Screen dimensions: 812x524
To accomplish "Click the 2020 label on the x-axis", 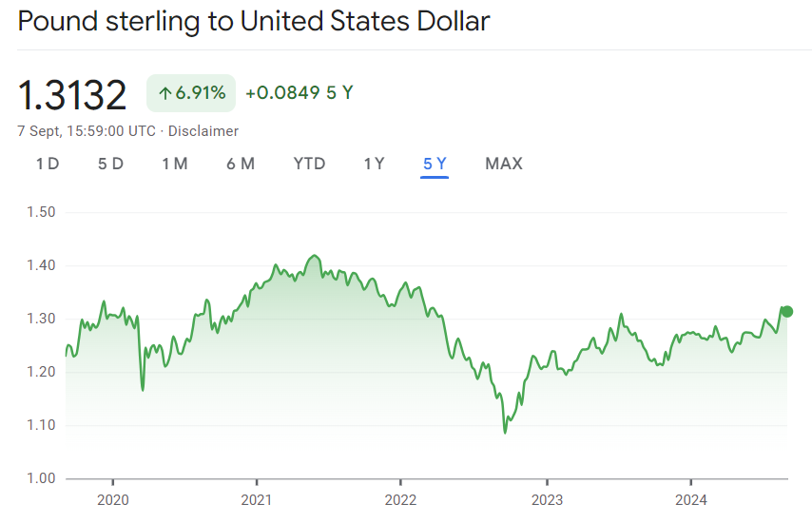I will [x=112, y=499].
